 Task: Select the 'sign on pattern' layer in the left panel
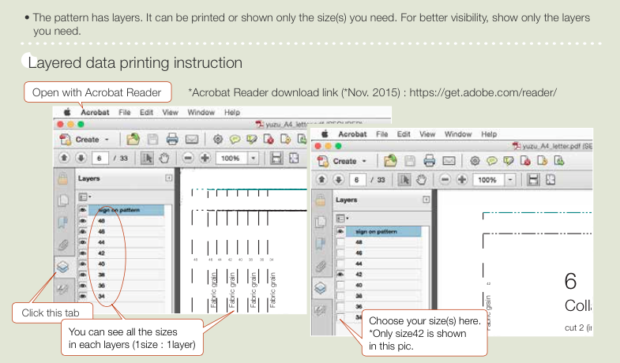pos(126,210)
